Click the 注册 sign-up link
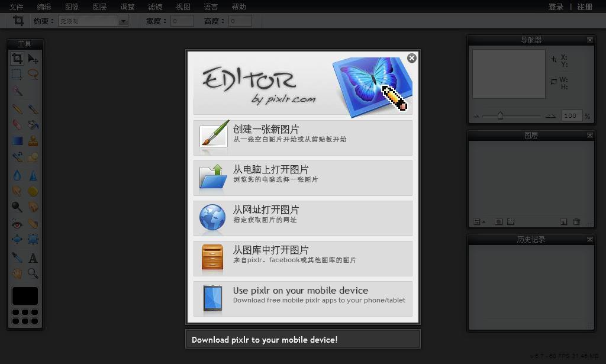This screenshot has width=606, height=364. [x=585, y=7]
